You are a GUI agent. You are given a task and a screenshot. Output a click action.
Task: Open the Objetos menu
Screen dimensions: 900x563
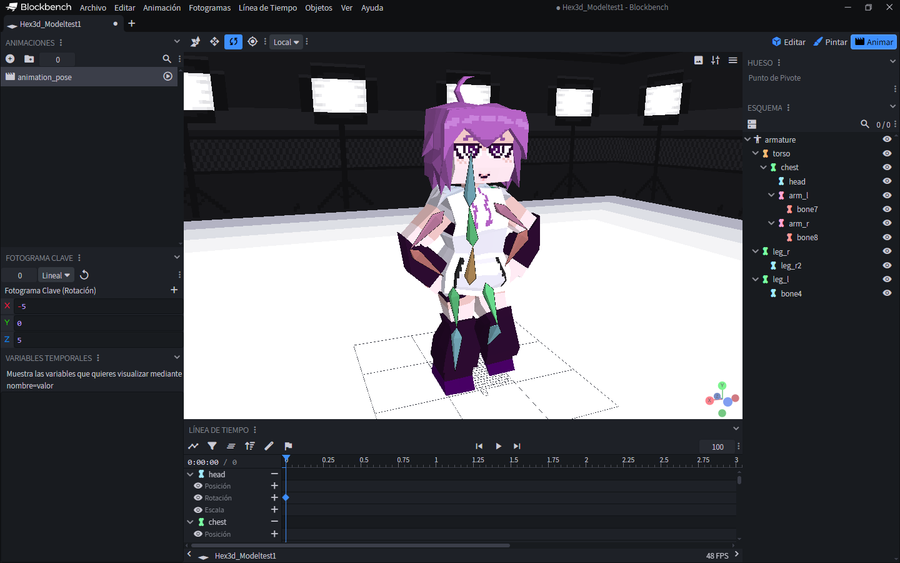[319, 7]
